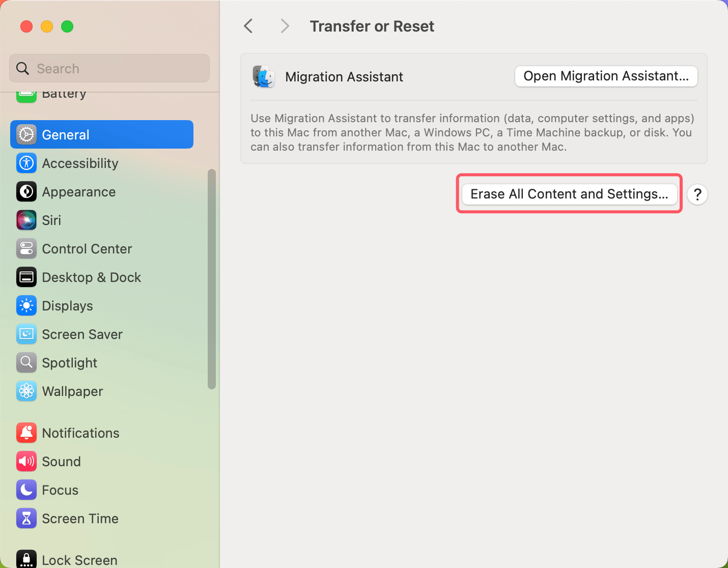The image size is (728, 568).
Task: Open Screen Time settings
Action: 80,519
